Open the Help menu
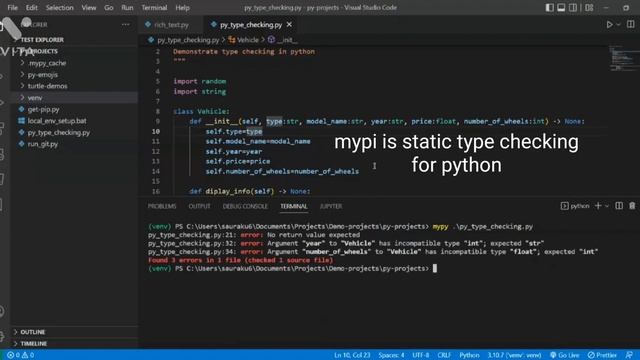Image resolution: width=640 pixels, height=360 pixels. pos(182,8)
